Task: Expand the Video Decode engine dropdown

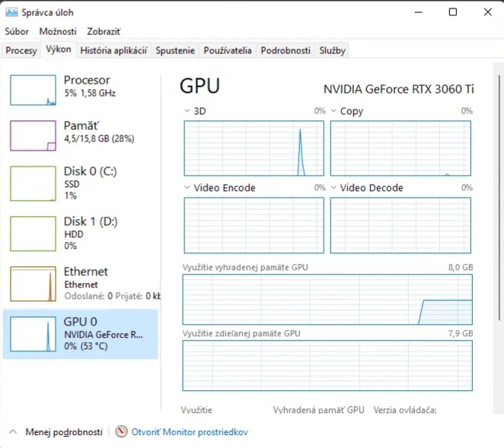Action: pyautogui.click(x=334, y=188)
